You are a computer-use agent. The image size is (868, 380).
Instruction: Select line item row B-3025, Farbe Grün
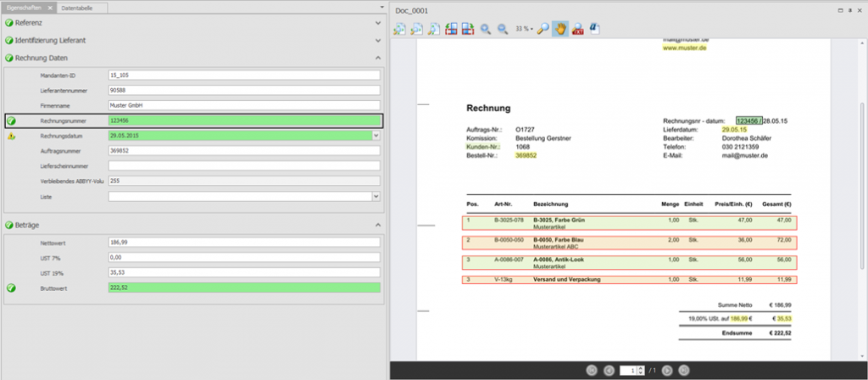630,223
